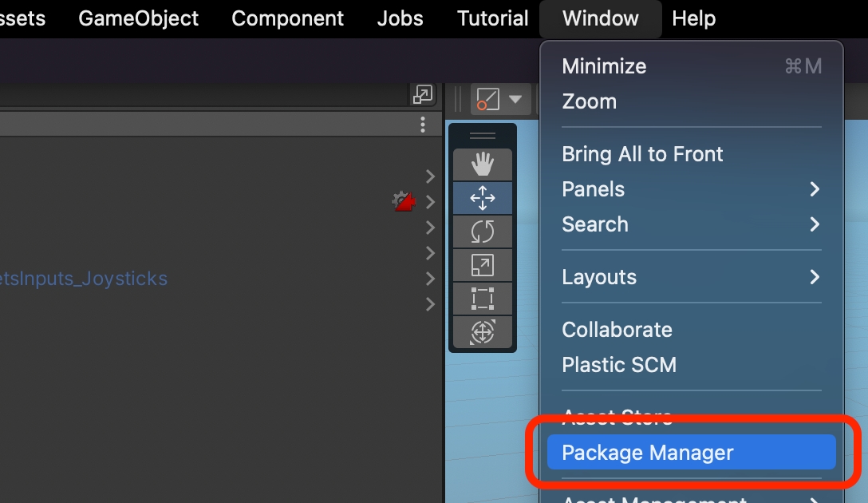The height and width of the screenshot is (503, 868).
Task: Open the panel's three-dot options menu
Action: [423, 125]
